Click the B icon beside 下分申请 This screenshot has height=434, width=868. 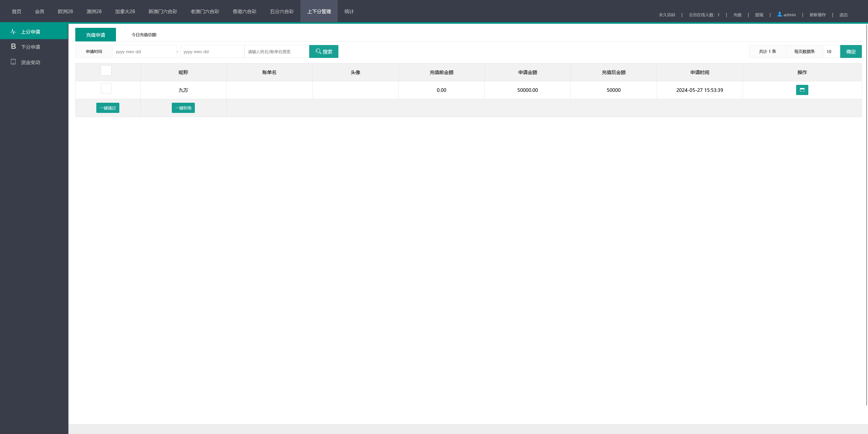tap(14, 47)
